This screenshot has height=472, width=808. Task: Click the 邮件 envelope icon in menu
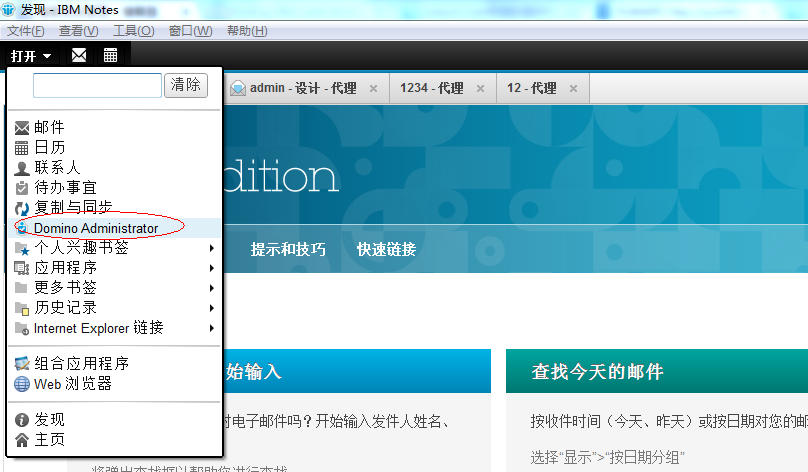(22, 128)
